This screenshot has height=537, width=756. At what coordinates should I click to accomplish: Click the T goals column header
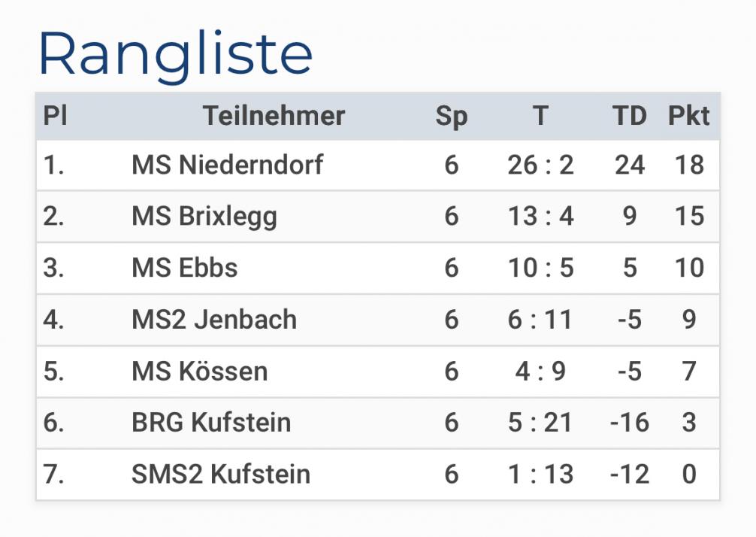click(540, 116)
